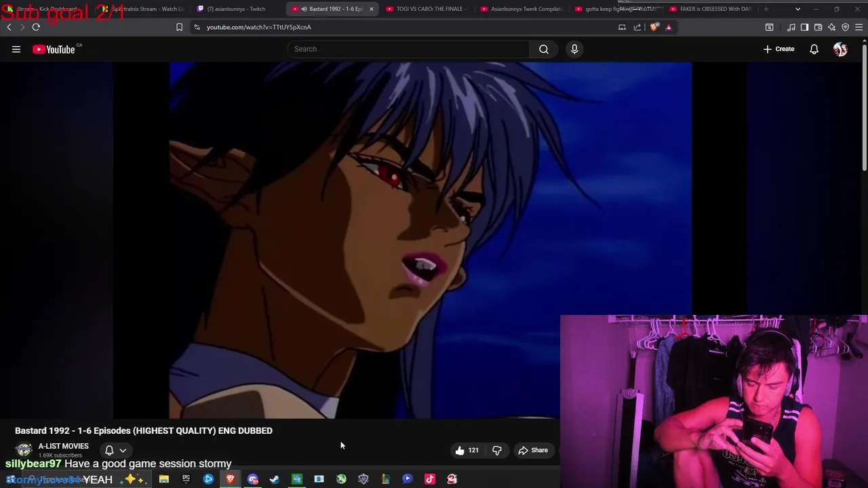Open Brave Shields lion icon
The width and height of the screenshot is (868, 488).
(x=654, y=27)
